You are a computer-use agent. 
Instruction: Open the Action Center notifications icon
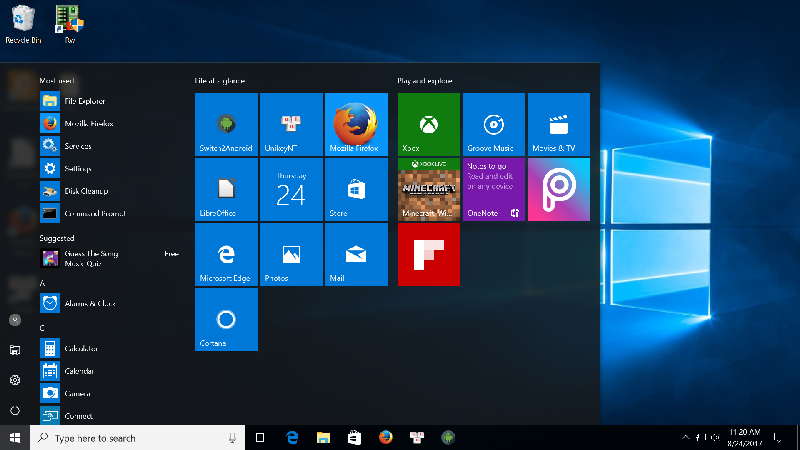(x=777, y=438)
